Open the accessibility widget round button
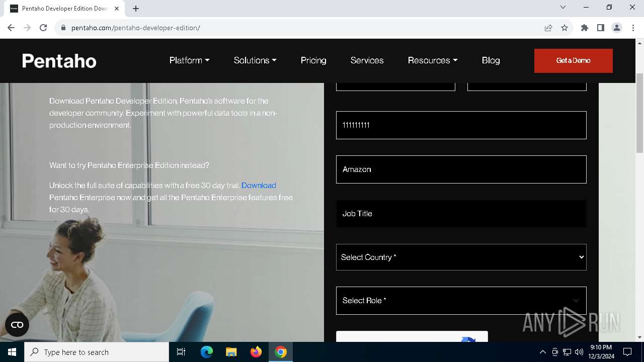 [17, 325]
